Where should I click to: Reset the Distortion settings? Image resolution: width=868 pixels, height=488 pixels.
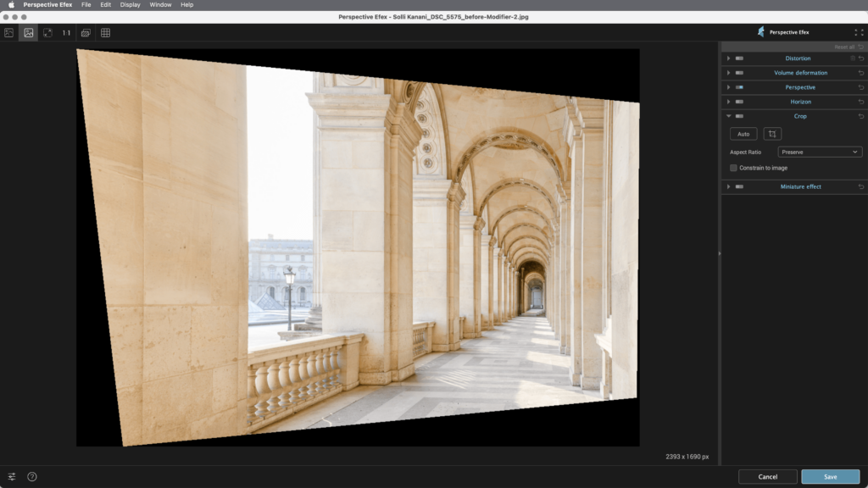pos(861,58)
